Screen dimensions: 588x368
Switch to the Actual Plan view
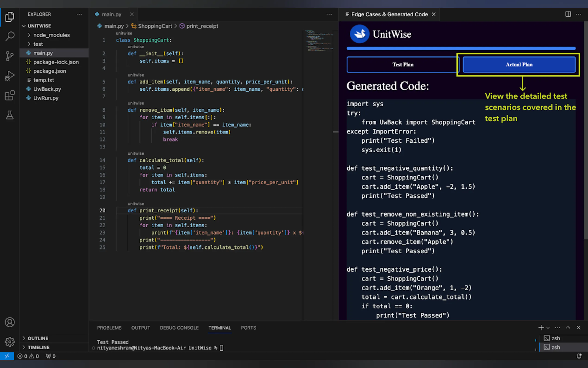pyautogui.click(x=519, y=64)
